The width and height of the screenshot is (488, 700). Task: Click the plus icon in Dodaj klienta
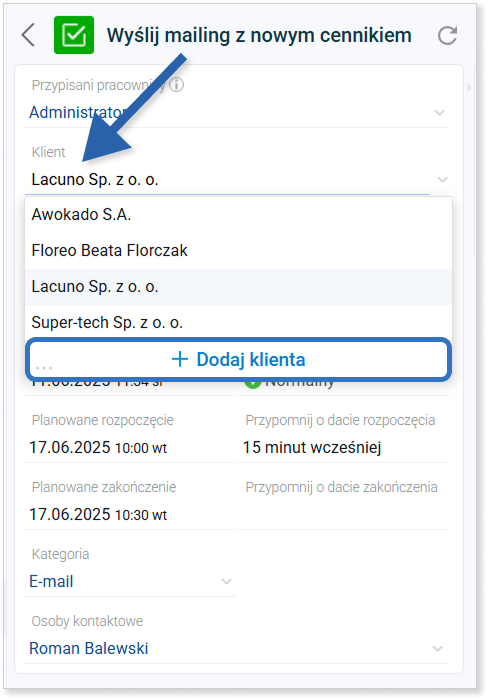[x=179, y=359]
